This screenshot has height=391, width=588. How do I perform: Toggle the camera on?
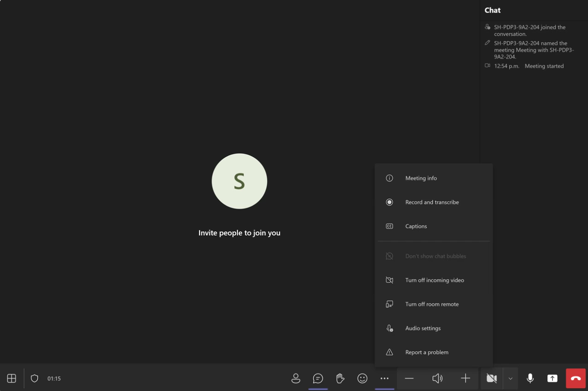coord(491,378)
